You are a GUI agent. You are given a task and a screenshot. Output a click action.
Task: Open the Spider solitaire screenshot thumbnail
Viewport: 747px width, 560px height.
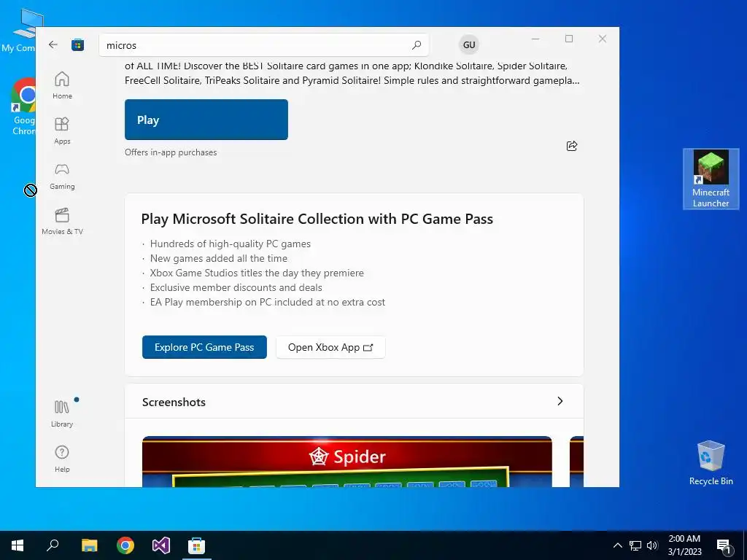(x=347, y=462)
